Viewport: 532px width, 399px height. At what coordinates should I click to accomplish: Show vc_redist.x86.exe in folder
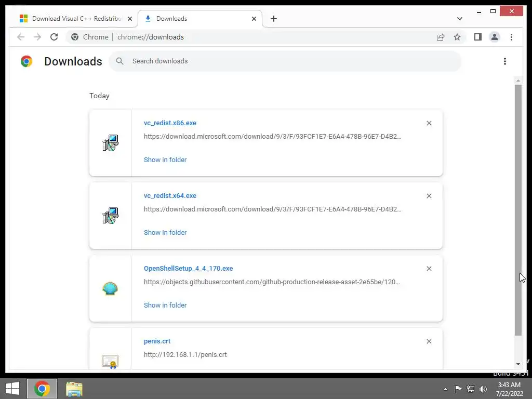point(165,159)
